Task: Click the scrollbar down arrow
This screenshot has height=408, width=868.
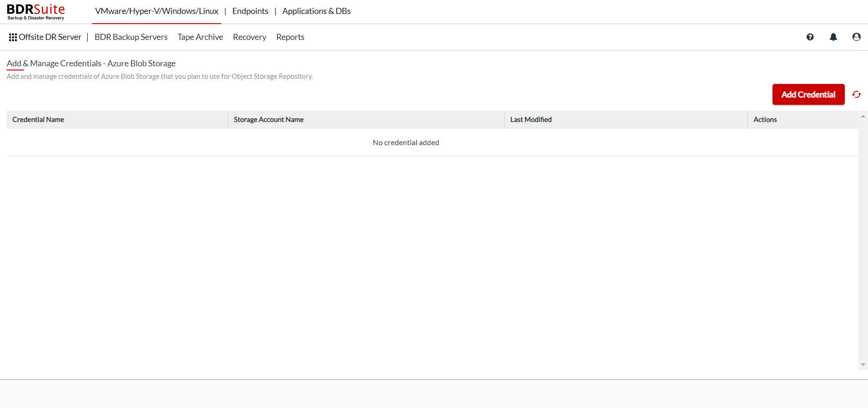Action: 863,365
